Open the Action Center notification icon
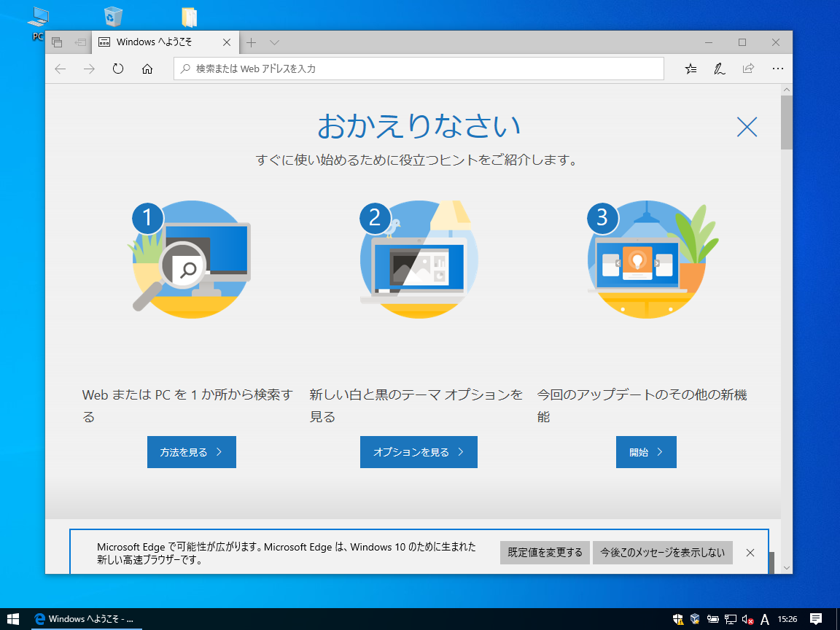Viewport: 840px width, 630px height. pyautogui.click(x=816, y=619)
